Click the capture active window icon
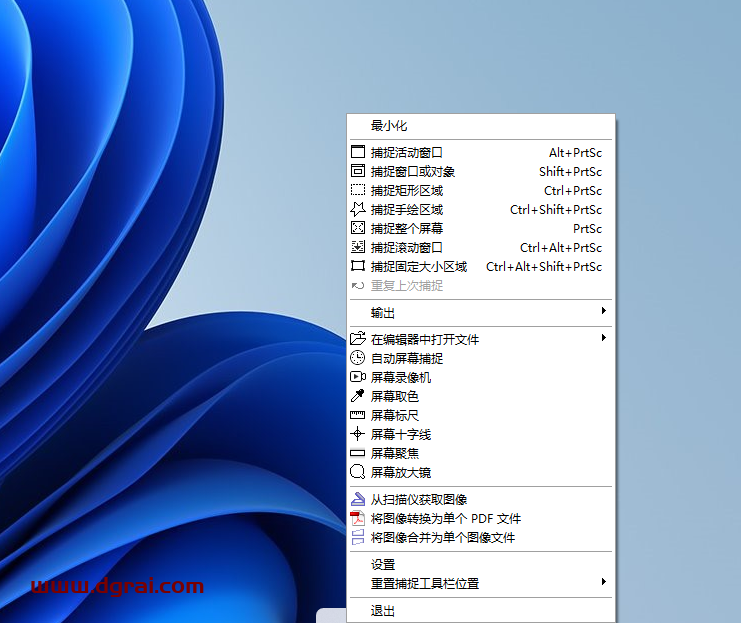 (358, 152)
